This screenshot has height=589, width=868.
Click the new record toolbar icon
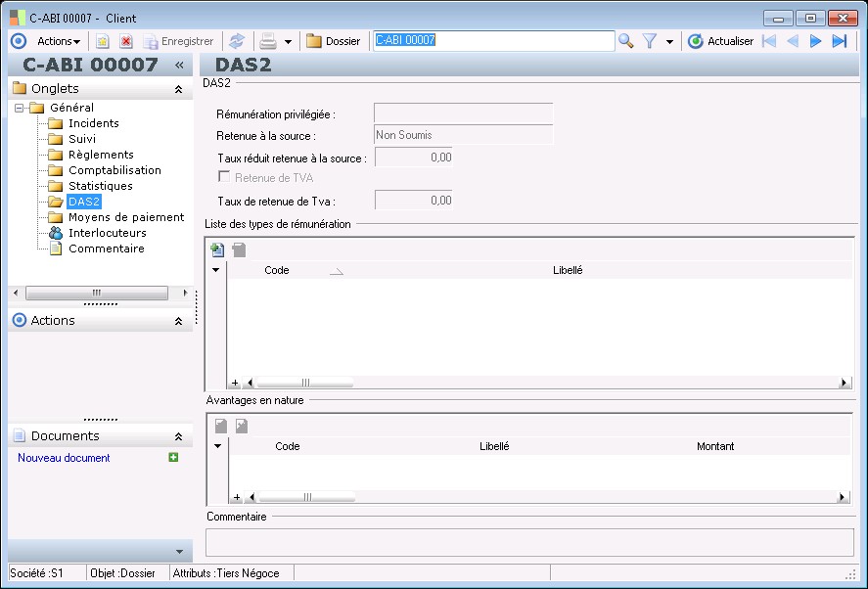pyautogui.click(x=102, y=41)
